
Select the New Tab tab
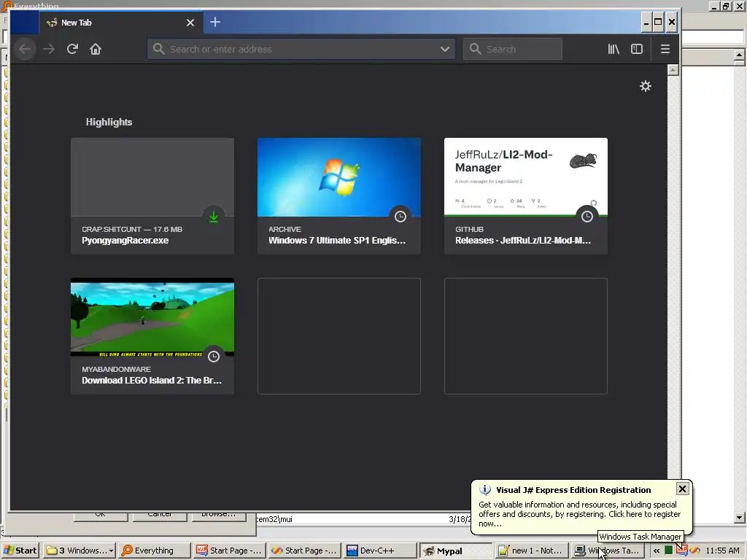point(121,23)
